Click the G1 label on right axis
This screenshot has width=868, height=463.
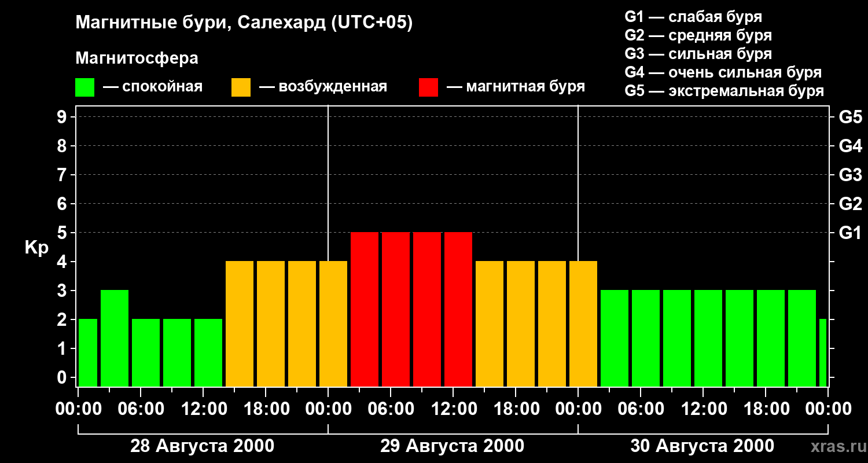[850, 233]
